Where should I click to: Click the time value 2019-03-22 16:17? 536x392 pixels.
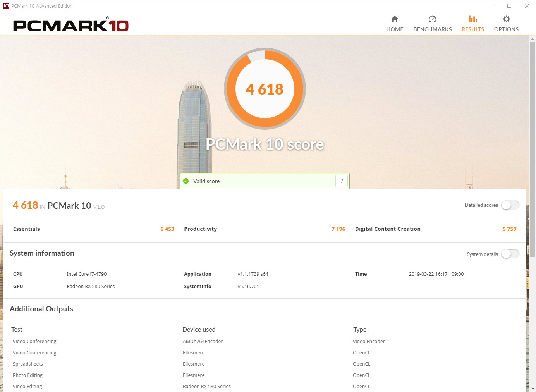click(436, 274)
